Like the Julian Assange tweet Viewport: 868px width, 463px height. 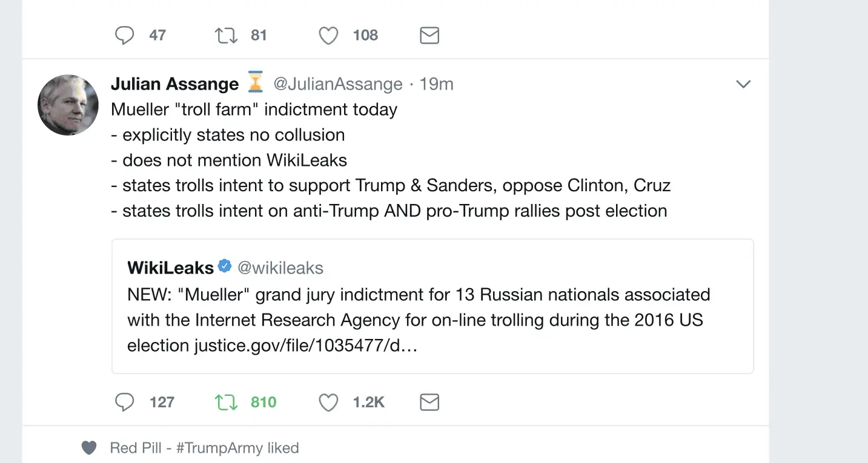click(328, 402)
